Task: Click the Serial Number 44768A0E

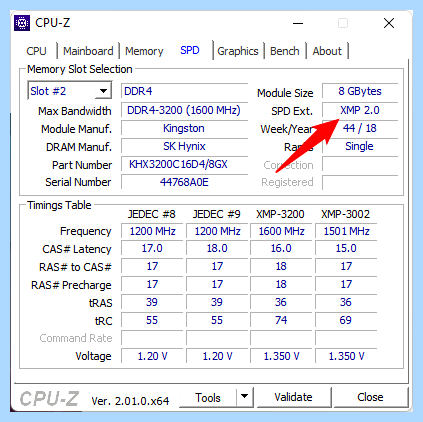Action: point(184,182)
